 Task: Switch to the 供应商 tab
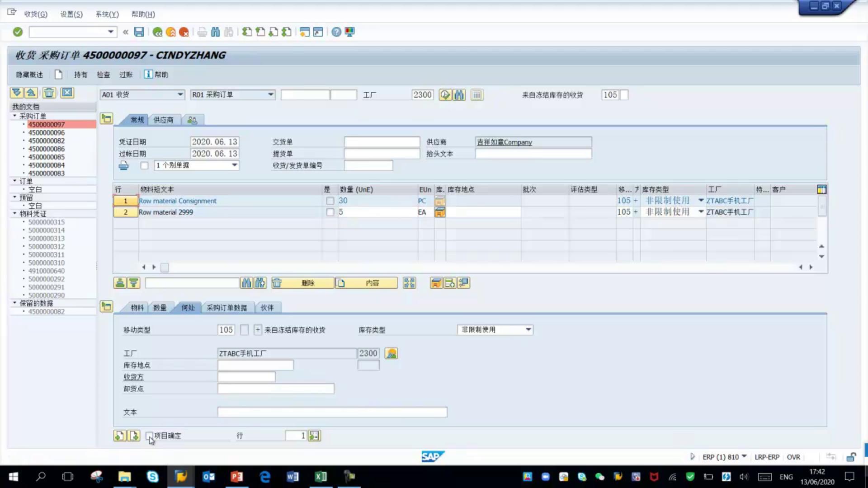163,120
